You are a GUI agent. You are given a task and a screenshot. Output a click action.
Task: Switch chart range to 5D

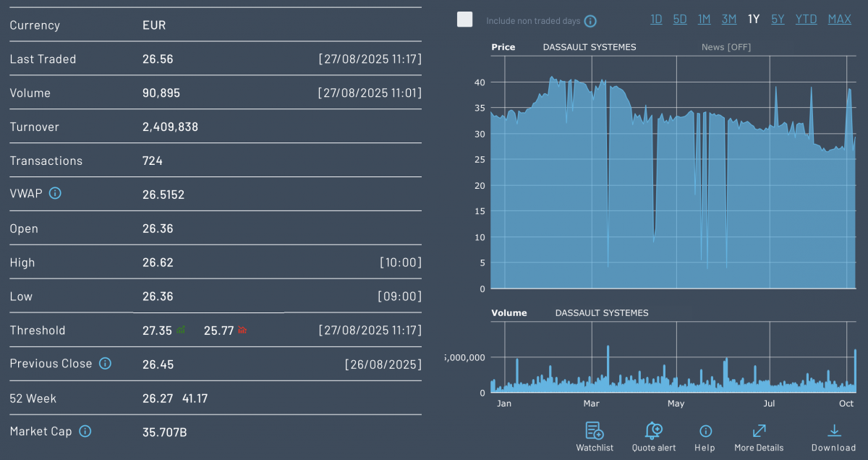680,20
